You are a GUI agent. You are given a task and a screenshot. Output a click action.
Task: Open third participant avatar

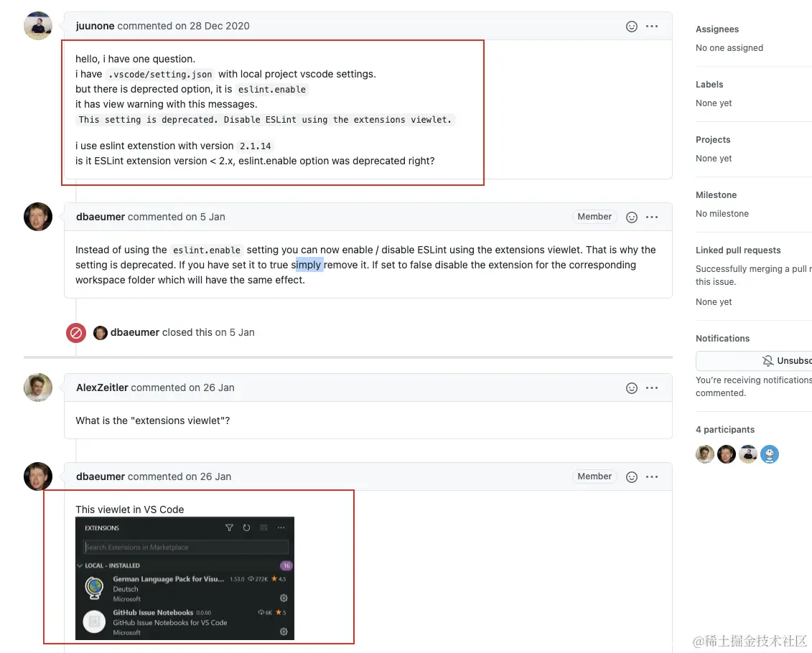pyautogui.click(x=748, y=454)
